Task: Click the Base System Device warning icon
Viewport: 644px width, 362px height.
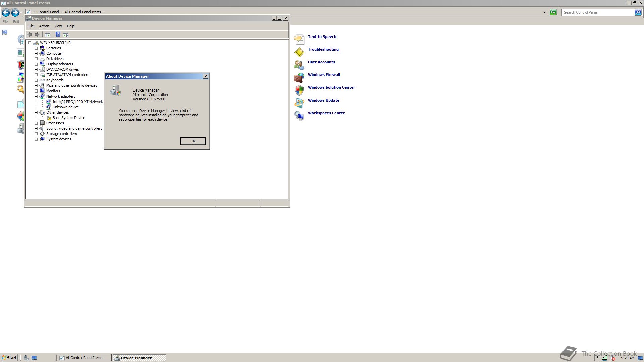Action: [49, 118]
